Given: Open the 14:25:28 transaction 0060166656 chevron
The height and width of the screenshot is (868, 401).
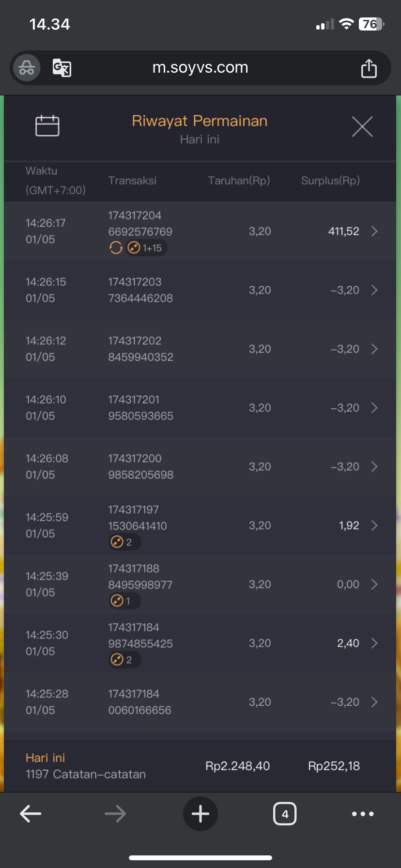Looking at the screenshot, I should tap(374, 702).
